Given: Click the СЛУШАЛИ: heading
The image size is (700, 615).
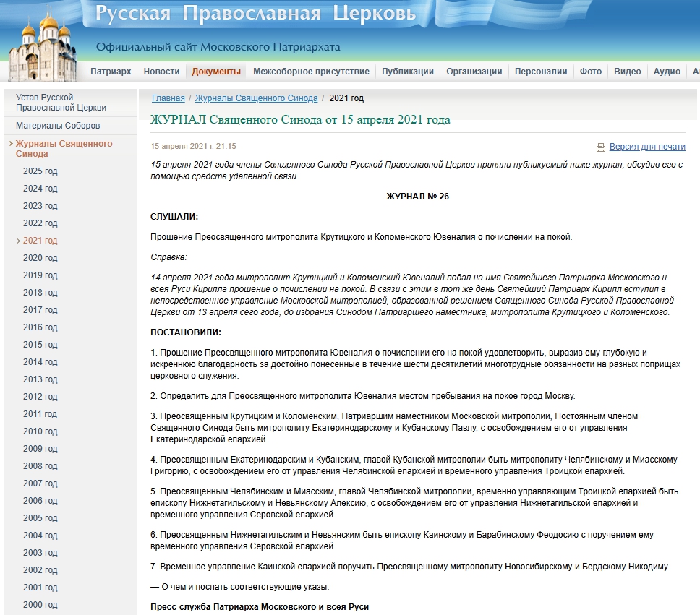Looking at the screenshot, I should pos(174,217).
